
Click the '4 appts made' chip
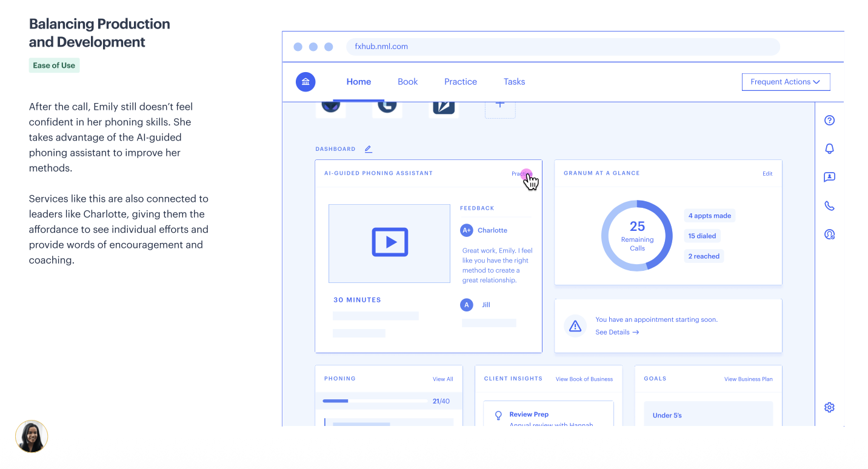pyautogui.click(x=710, y=216)
